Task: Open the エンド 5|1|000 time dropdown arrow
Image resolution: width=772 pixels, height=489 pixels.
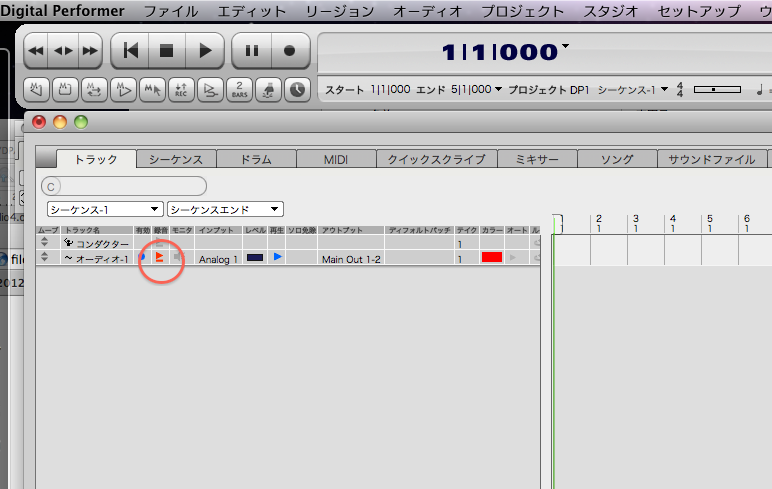Action: 498,89
